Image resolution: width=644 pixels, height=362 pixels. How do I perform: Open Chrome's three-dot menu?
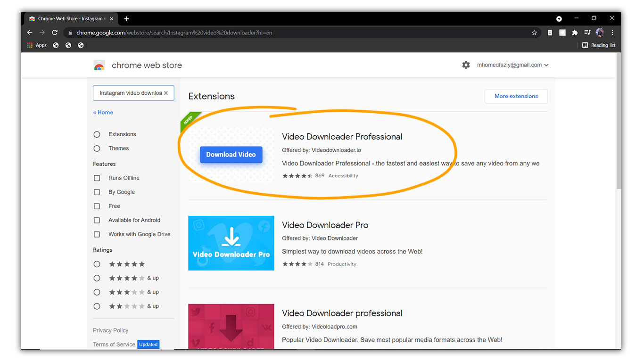pos(612,33)
